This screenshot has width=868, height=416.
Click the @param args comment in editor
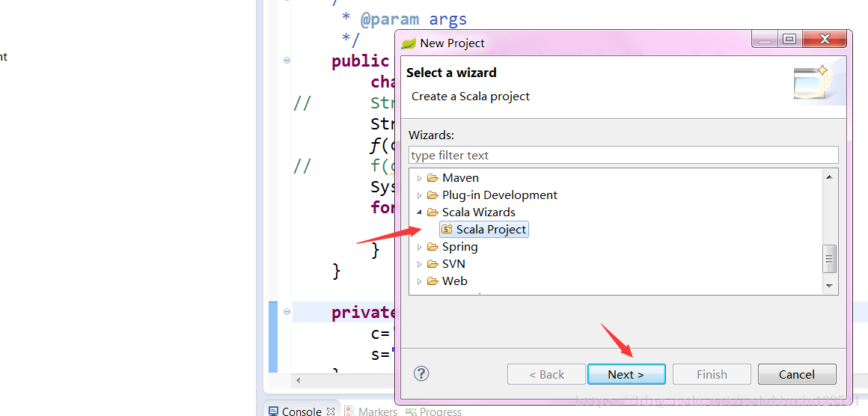(x=414, y=20)
